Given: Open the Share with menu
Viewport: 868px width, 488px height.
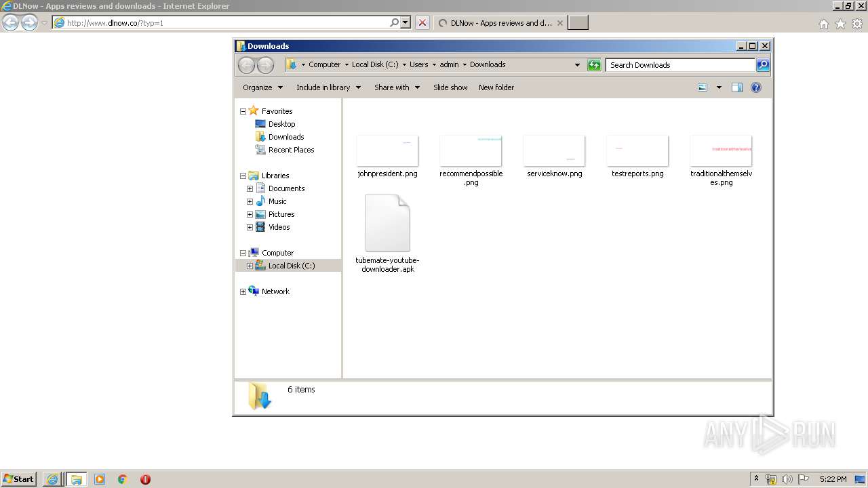Looking at the screenshot, I should pyautogui.click(x=397, y=87).
